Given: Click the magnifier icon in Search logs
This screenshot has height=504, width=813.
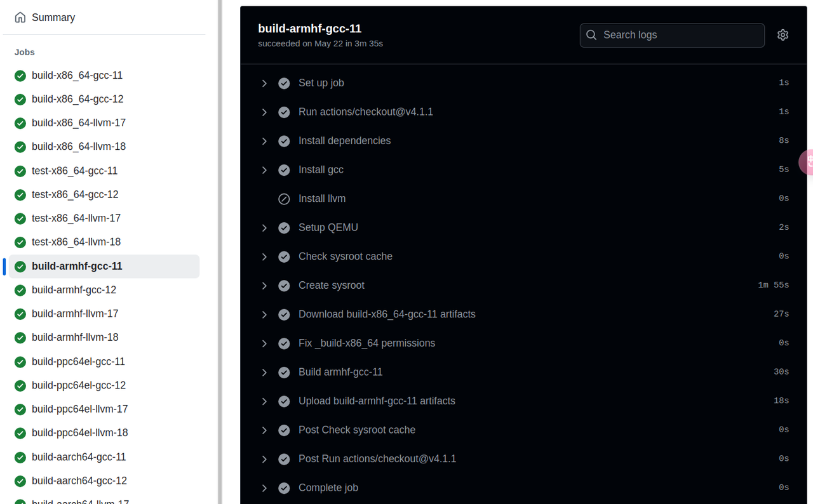Looking at the screenshot, I should click(x=591, y=35).
